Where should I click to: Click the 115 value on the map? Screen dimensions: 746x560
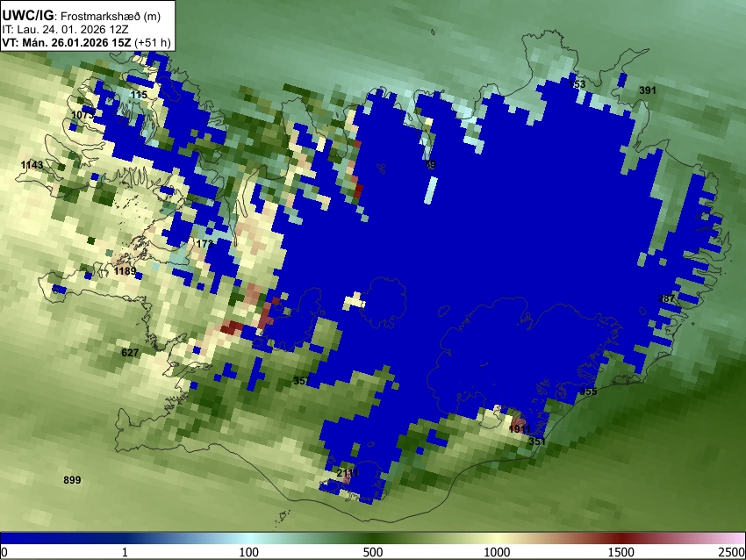tap(139, 95)
